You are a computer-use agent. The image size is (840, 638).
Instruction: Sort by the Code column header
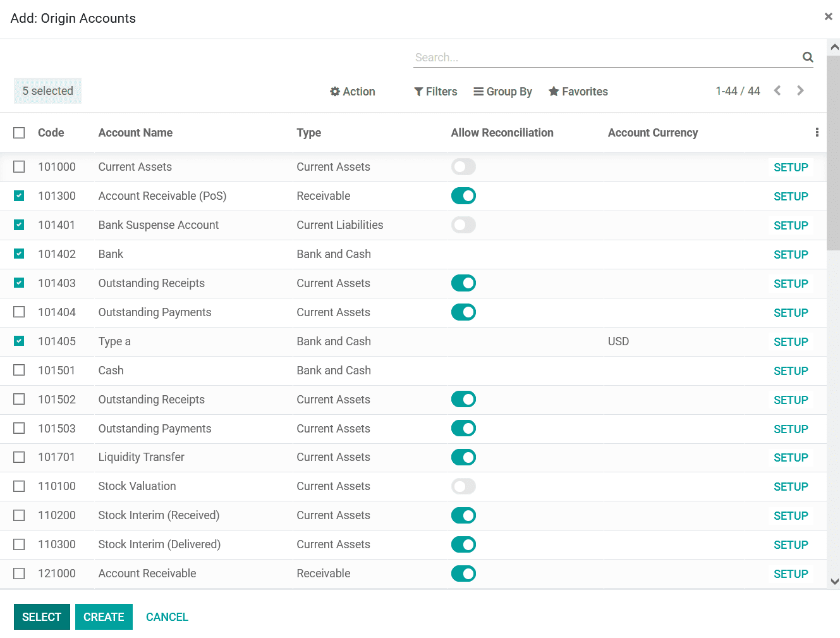(x=51, y=133)
